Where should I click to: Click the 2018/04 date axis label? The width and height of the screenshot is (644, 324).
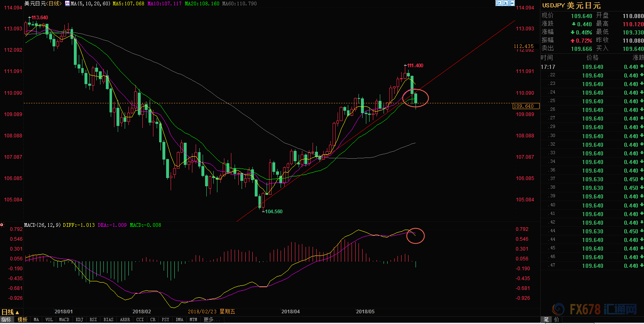[290, 312]
